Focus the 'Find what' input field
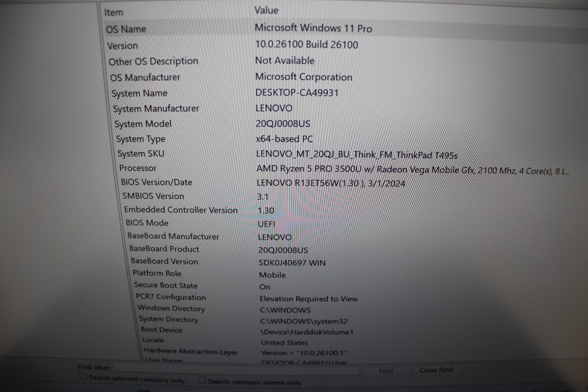The height and width of the screenshot is (392, 588). pyautogui.click(x=235, y=369)
